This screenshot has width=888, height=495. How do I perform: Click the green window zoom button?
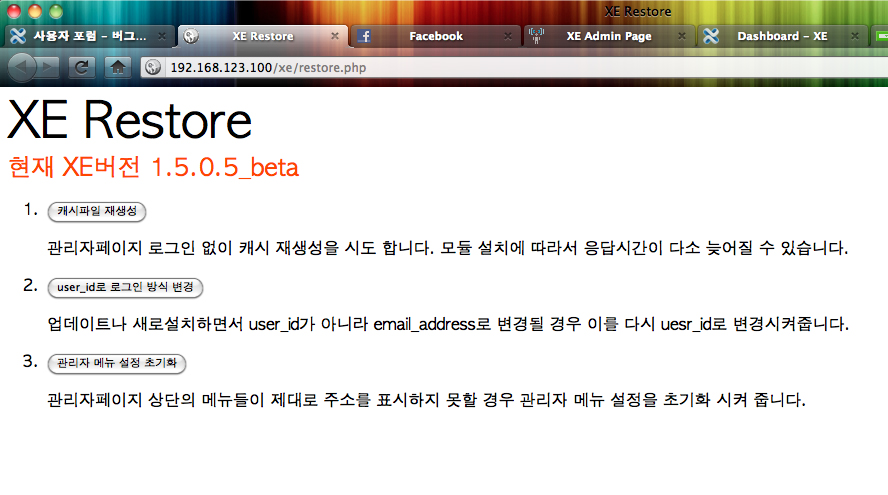tap(56, 11)
